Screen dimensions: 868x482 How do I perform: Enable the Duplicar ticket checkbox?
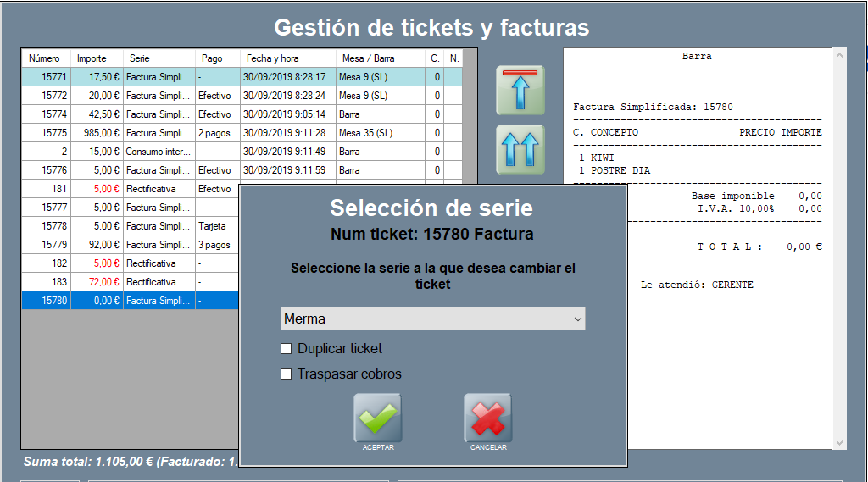pos(287,349)
